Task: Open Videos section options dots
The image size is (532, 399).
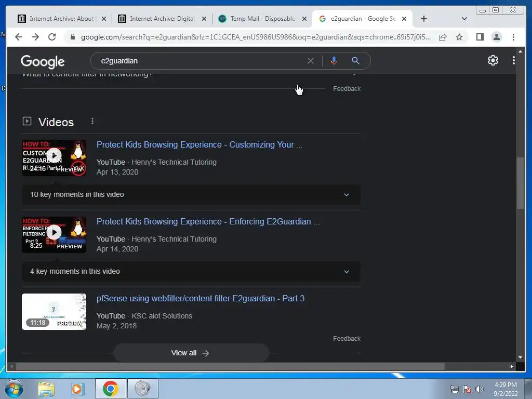Action: tap(92, 121)
